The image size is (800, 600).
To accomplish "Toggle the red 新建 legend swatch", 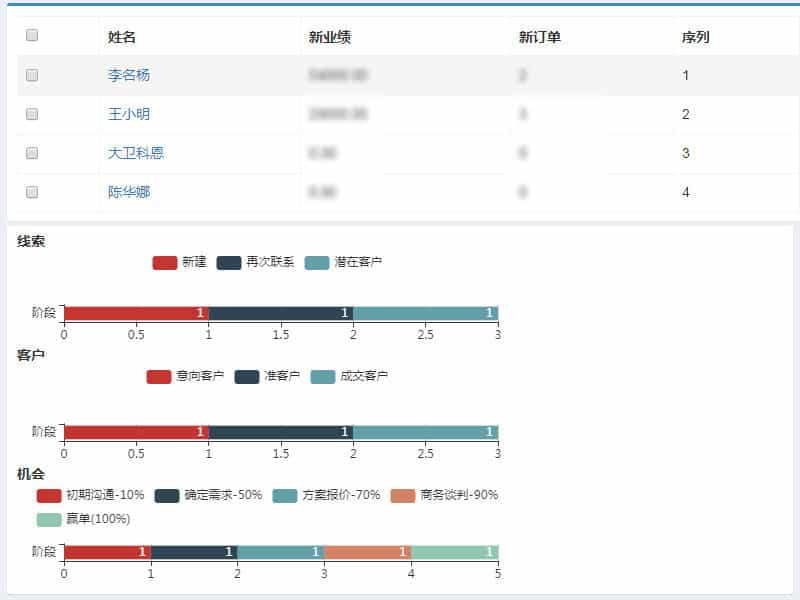I will (x=164, y=263).
